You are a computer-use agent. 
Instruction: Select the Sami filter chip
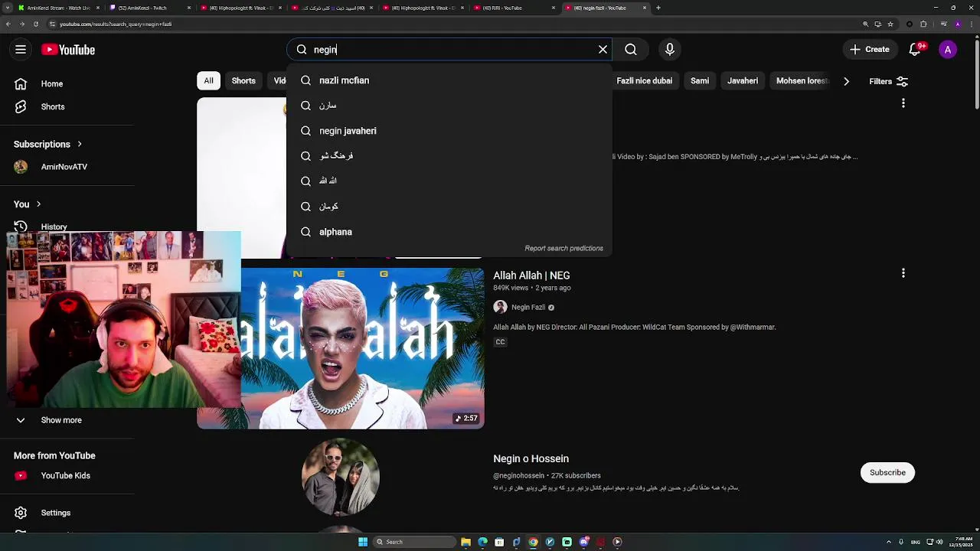coord(700,81)
